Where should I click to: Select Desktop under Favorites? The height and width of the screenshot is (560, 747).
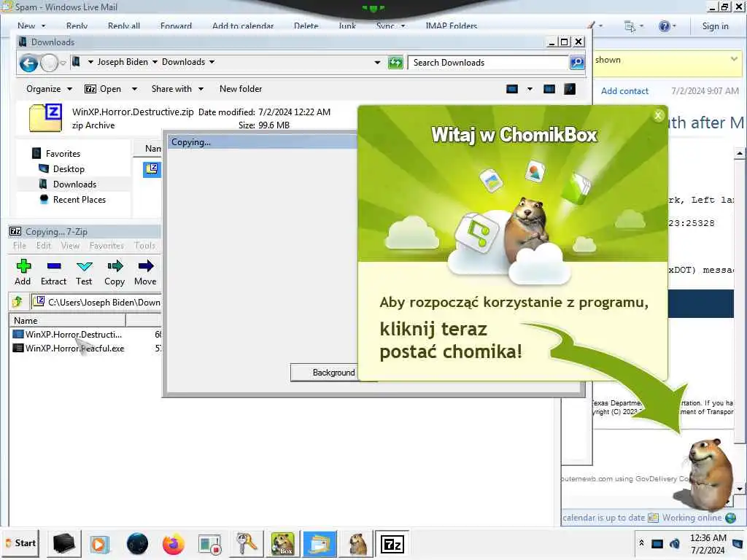click(69, 169)
